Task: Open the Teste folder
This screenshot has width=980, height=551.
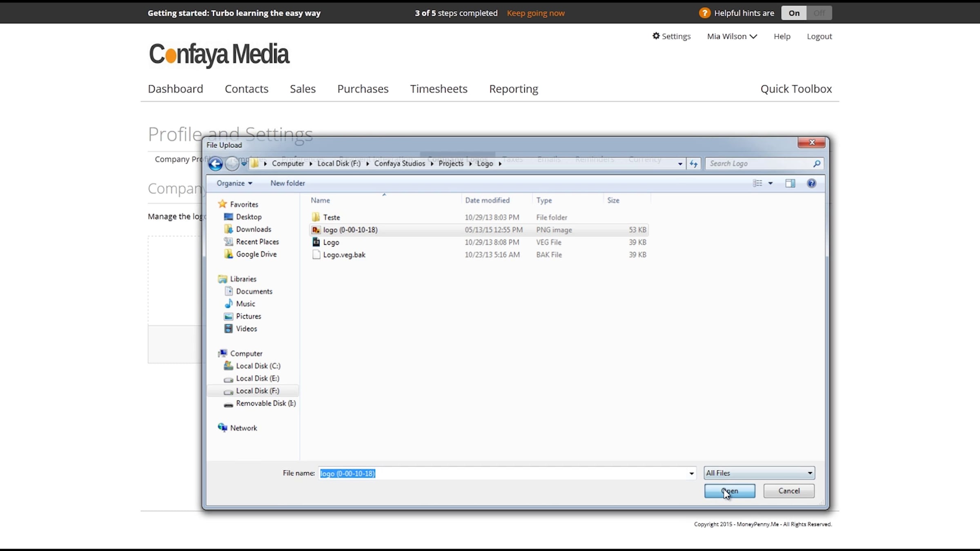Action: click(x=331, y=218)
